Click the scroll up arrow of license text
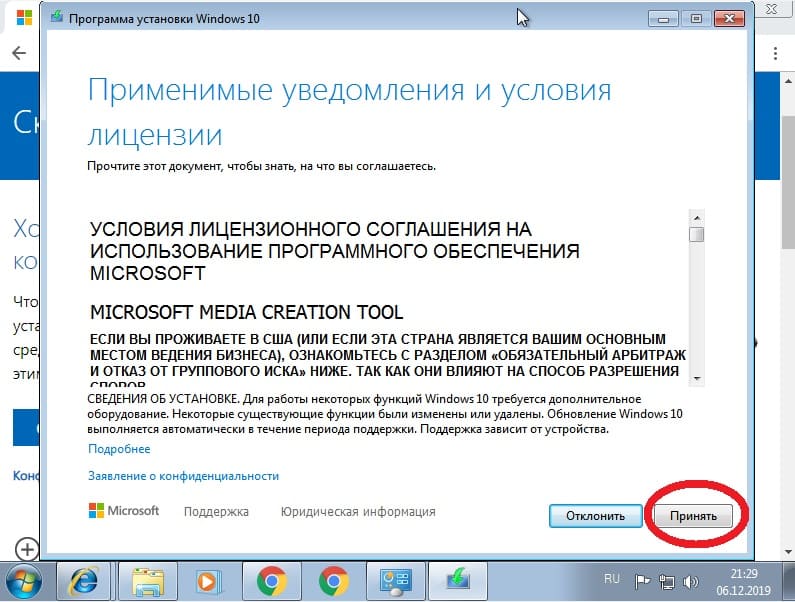The width and height of the screenshot is (795, 602). click(696, 217)
